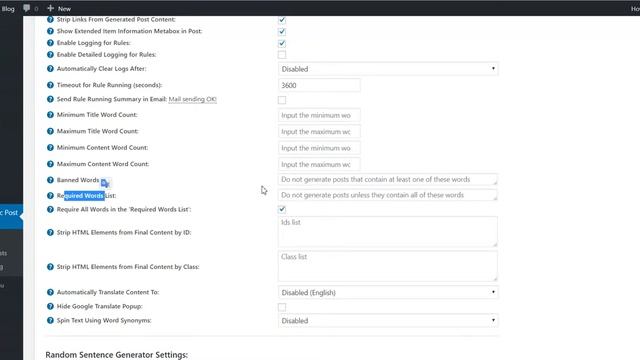Screen dimensions: 640x360
Task: Click the Google Translate popup icon near Banned Words
Action: click(105, 183)
